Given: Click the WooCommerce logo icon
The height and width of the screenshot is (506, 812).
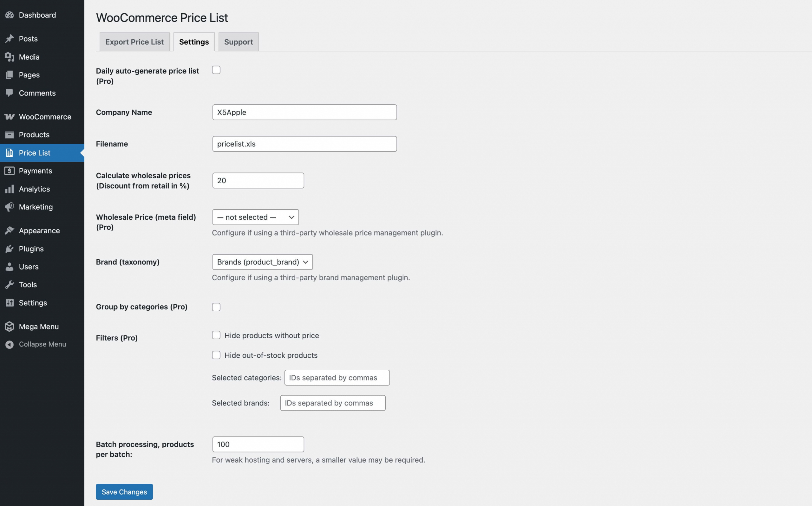Looking at the screenshot, I should pos(10,117).
